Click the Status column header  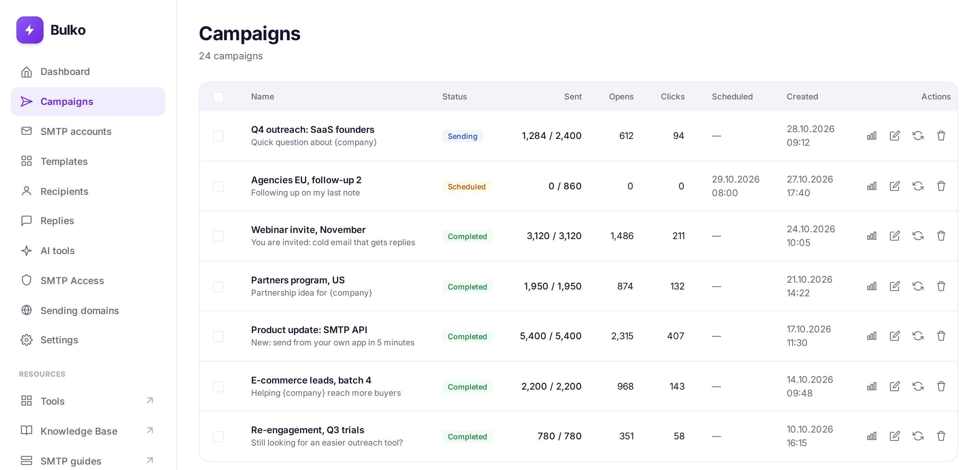pyautogui.click(x=455, y=97)
